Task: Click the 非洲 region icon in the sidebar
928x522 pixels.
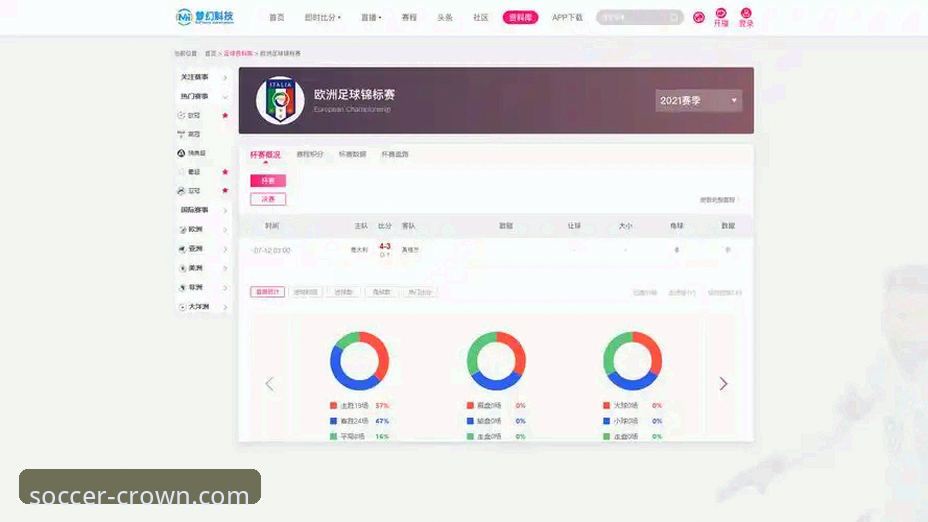Action: (183, 288)
